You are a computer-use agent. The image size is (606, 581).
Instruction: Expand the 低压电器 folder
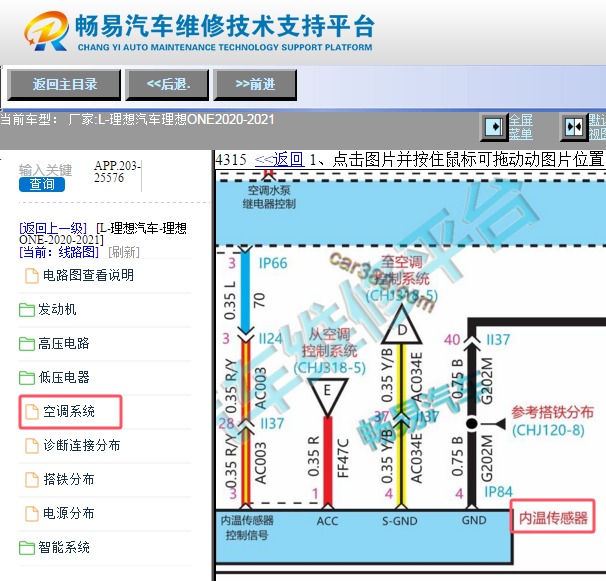64,378
